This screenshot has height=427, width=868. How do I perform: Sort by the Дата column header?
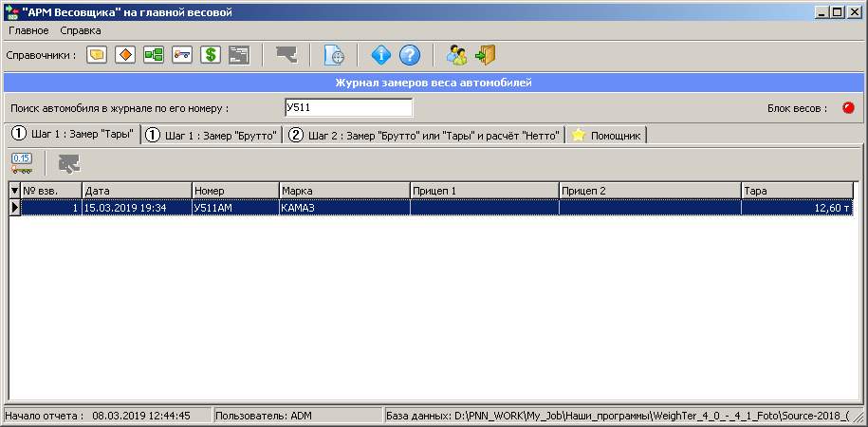[x=137, y=191]
